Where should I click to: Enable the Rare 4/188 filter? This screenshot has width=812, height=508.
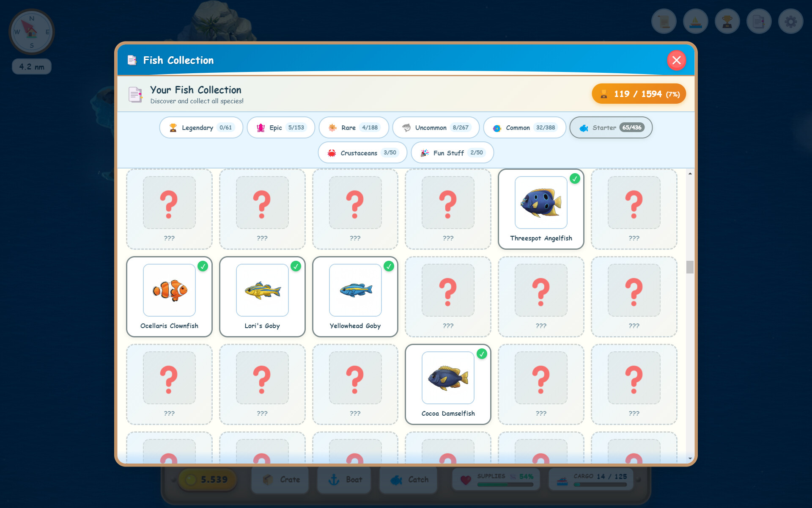point(354,127)
